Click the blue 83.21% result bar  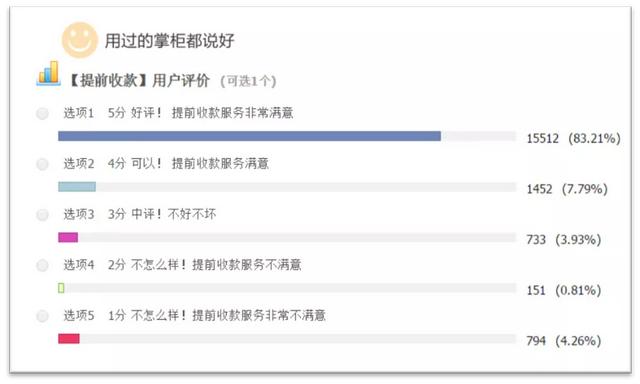coord(249,136)
